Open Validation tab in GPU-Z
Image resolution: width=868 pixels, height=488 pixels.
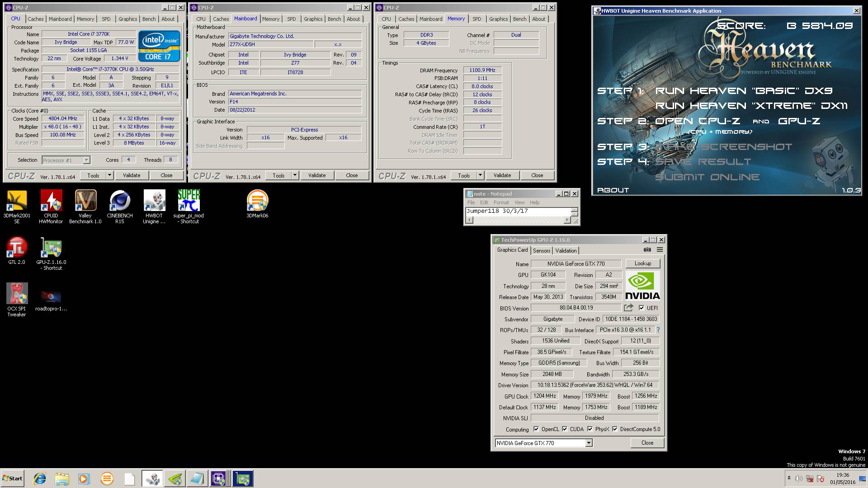pos(566,250)
